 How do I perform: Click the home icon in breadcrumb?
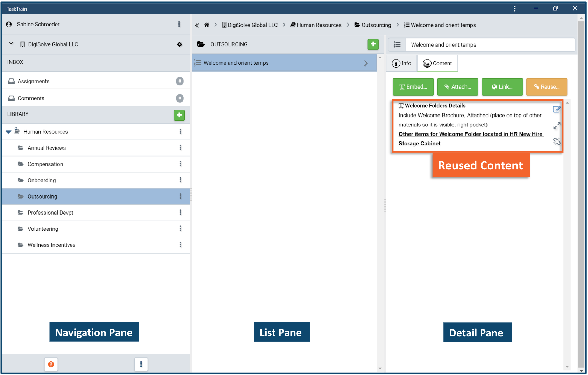[206, 25]
